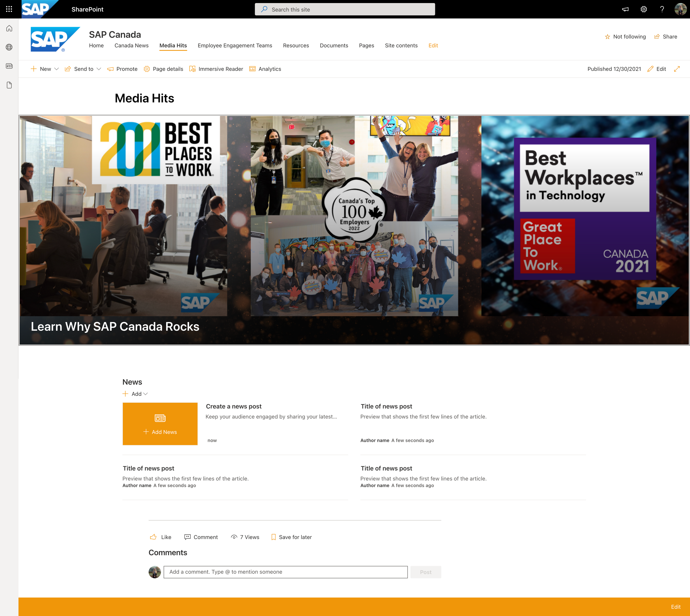Open Immersive Reader
The width and height of the screenshot is (690, 616).
pos(216,69)
